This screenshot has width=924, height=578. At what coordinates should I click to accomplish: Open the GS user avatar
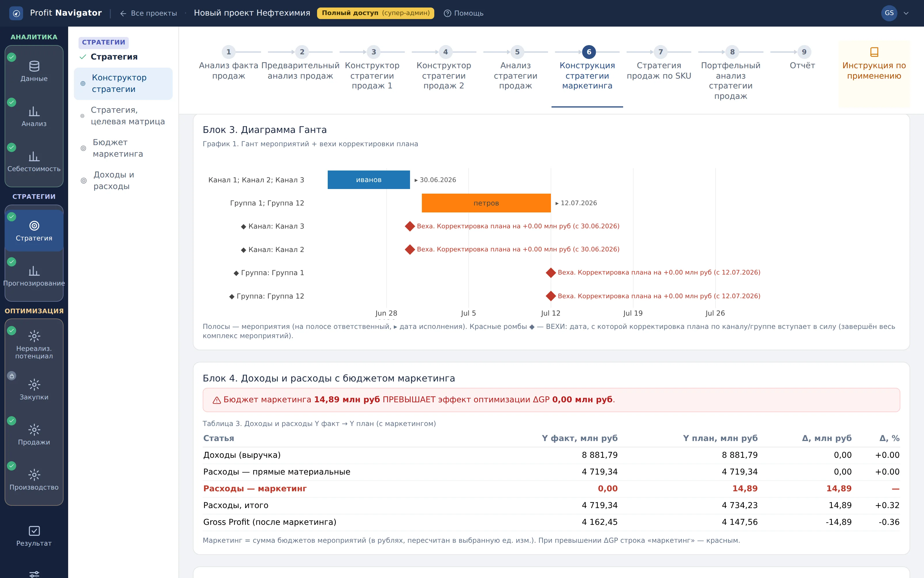point(889,13)
